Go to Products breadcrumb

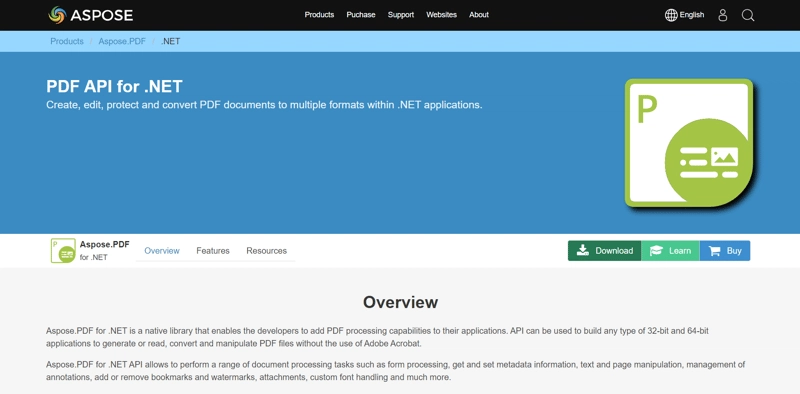click(x=67, y=41)
